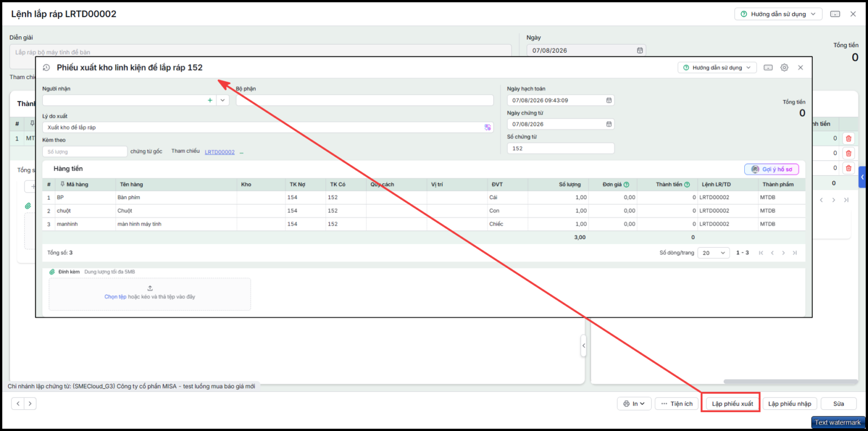This screenshot has height=431, width=868.
Task: Click the keyboard shortcuts icon in the dialog header
Action: coord(768,68)
